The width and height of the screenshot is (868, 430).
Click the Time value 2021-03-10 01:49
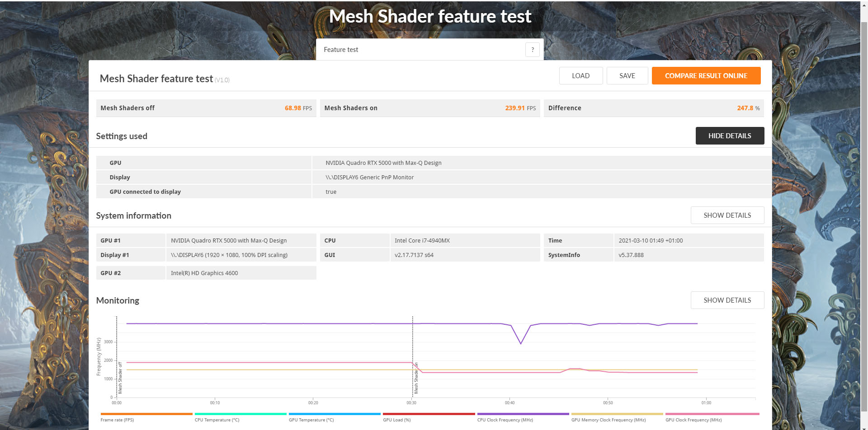(651, 241)
